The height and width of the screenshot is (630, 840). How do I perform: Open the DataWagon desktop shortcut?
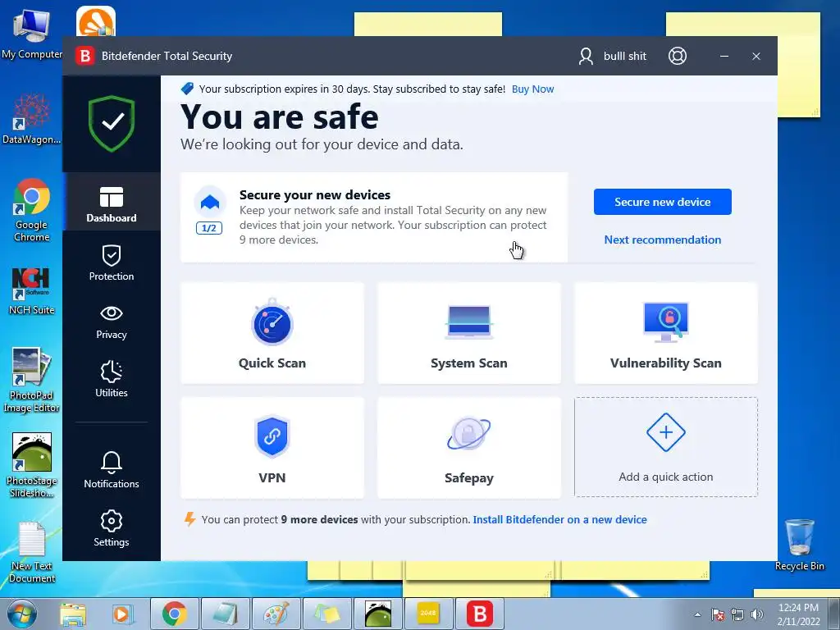click(31, 119)
